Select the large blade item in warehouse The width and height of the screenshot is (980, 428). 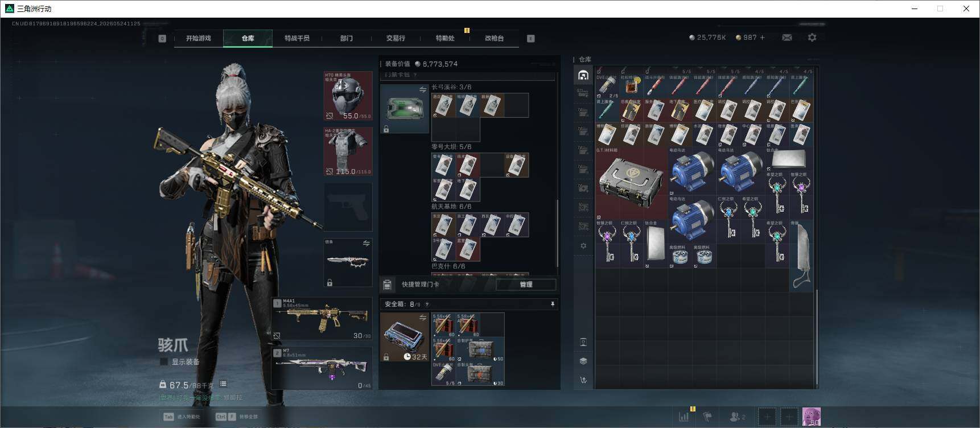click(801, 256)
